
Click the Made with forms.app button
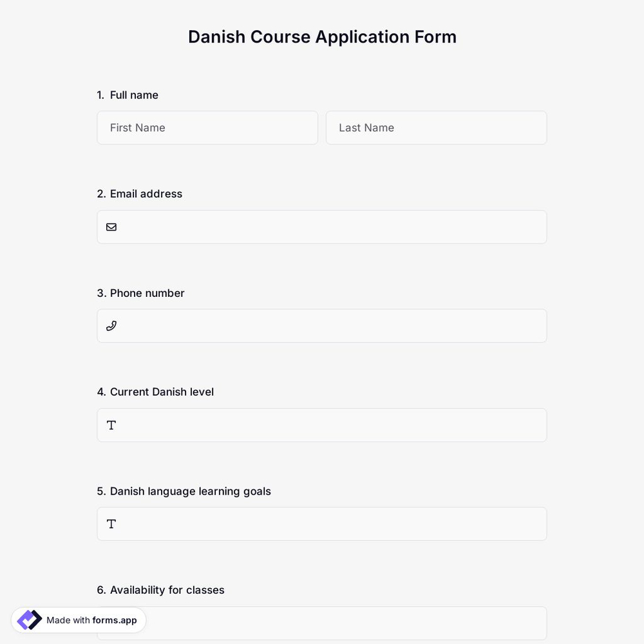(78, 620)
